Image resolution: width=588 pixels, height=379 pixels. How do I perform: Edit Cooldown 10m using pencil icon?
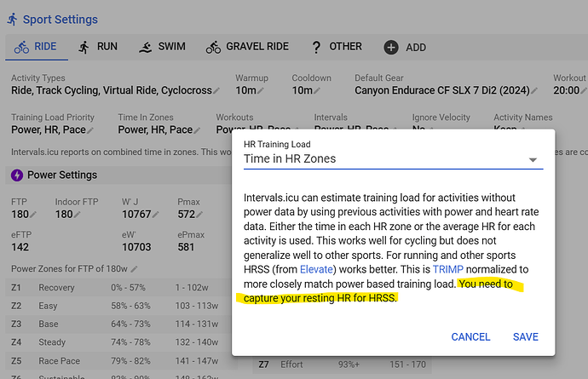point(317,91)
